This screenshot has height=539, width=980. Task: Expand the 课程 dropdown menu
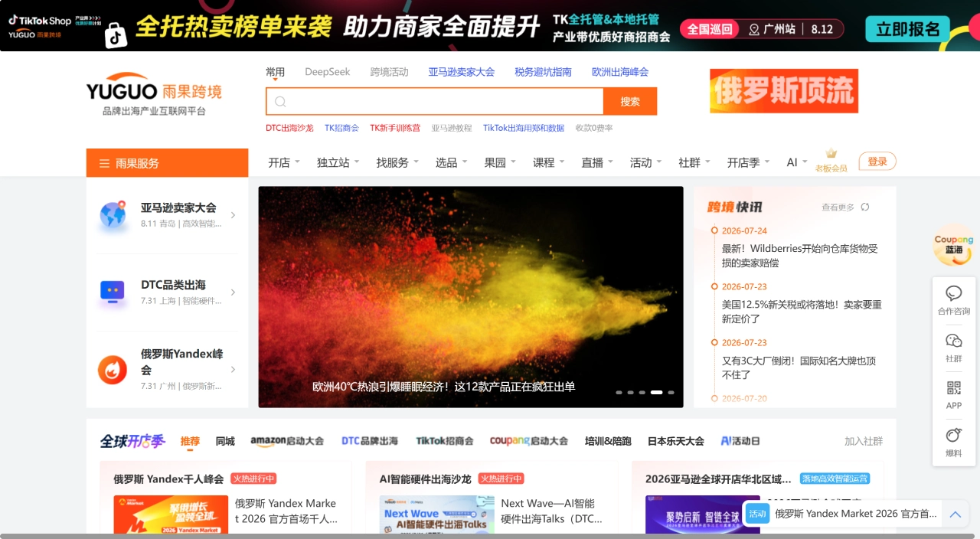[549, 162]
